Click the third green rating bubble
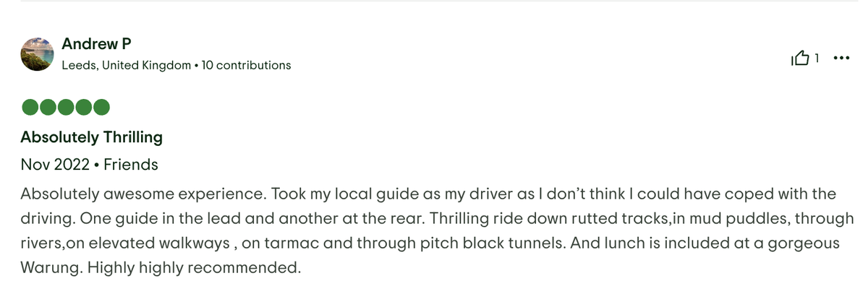Viewport: 868px width, 294px height. pos(67,108)
